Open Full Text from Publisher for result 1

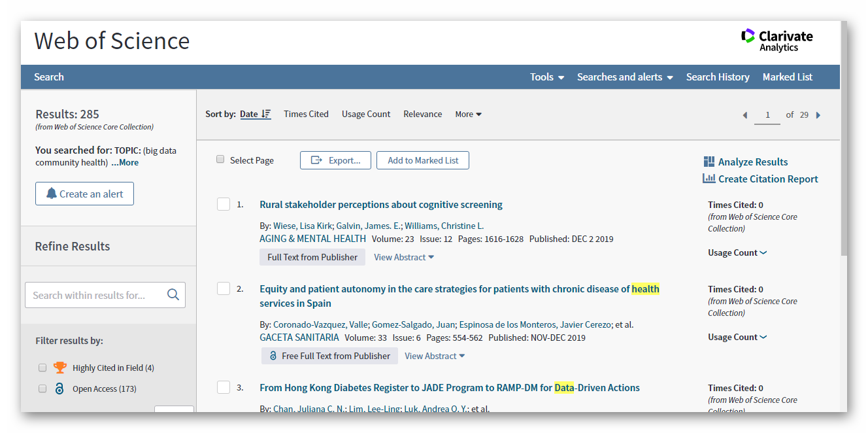pos(312,257)
